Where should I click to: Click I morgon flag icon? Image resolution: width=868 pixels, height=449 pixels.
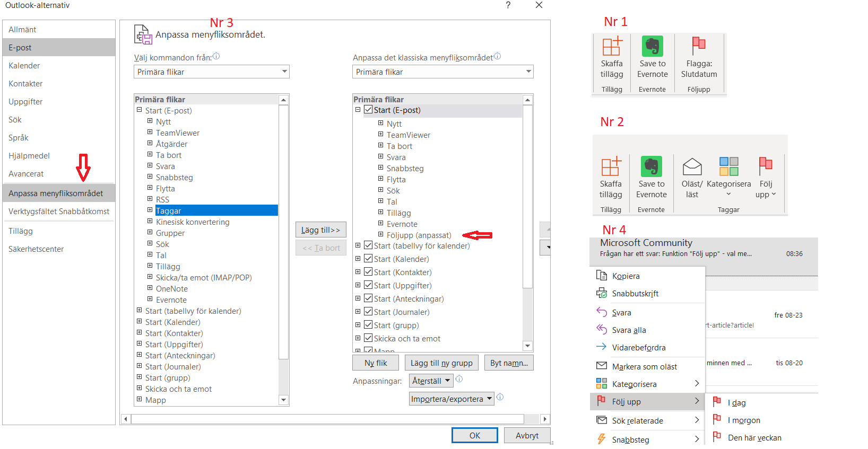point(717,419)
